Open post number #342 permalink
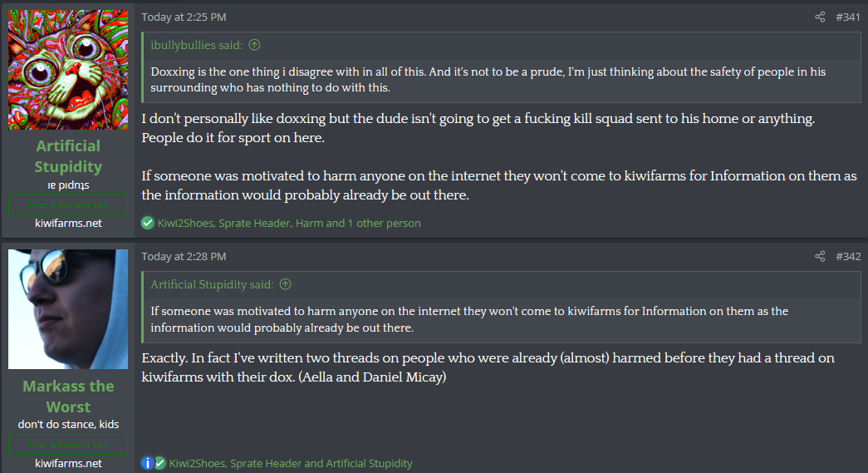This screenshot has height=473, width=868. (847, 256)
